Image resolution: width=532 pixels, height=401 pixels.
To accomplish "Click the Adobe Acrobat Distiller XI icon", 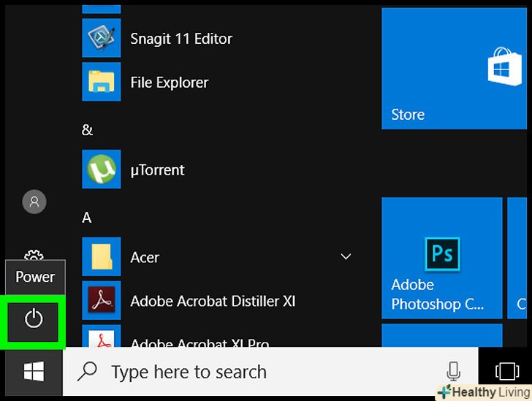I will coord(101,300).
